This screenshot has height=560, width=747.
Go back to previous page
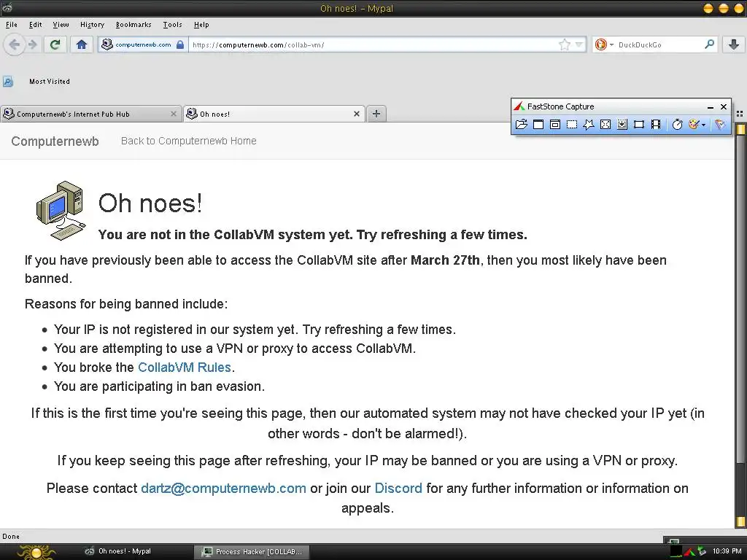click(x=15, y=44)
